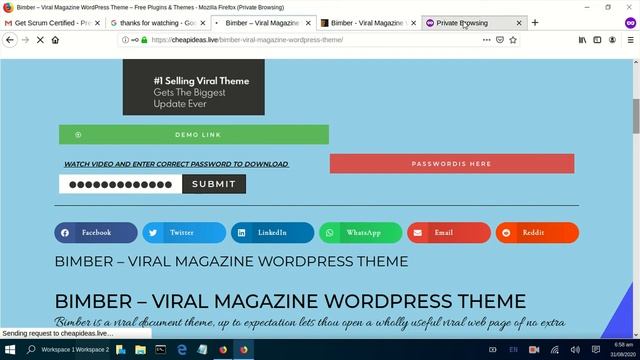Open the Firefox home page icon
640x360 pixels.
click(x=55, y=40)
